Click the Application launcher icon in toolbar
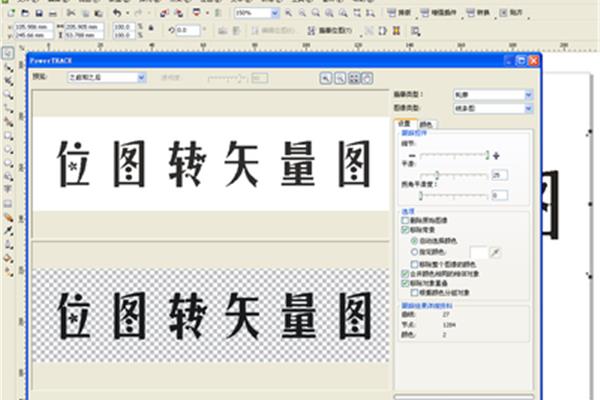 point(197,13)
